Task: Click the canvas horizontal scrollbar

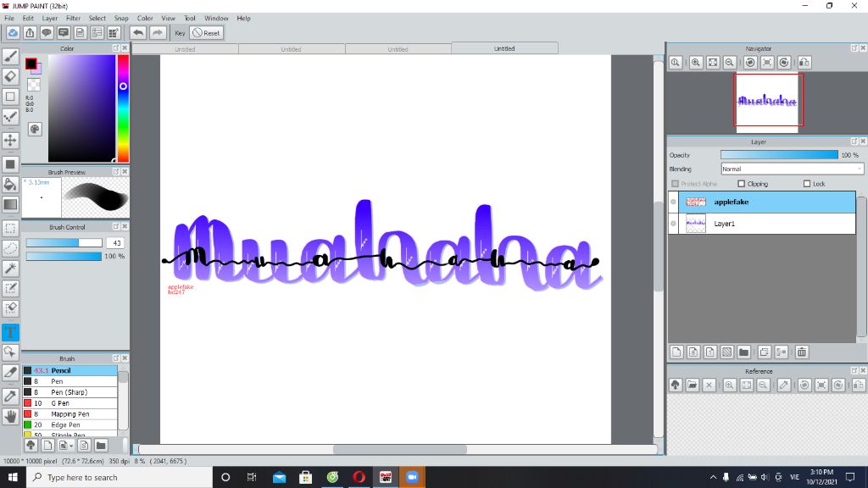Action: tap(398, 449)
